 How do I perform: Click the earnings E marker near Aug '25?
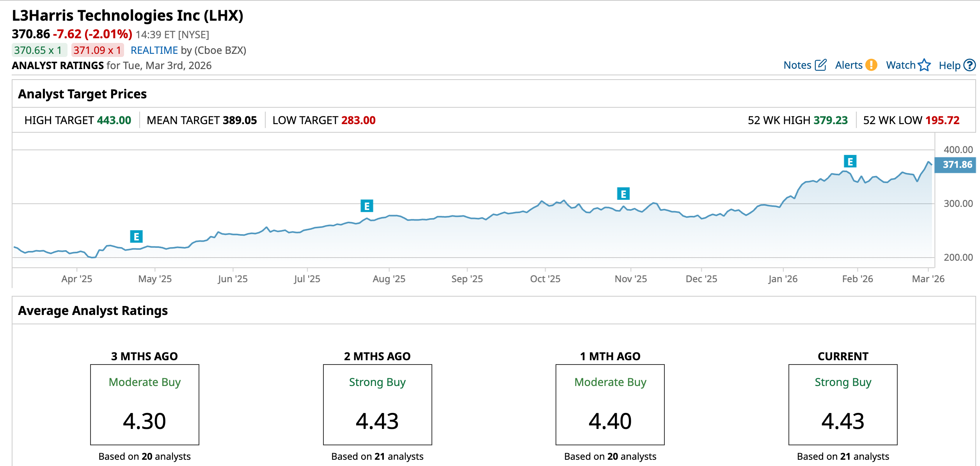pos(367,206)
